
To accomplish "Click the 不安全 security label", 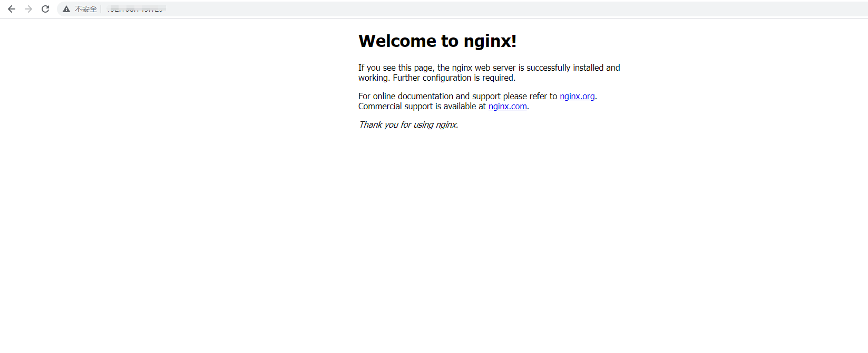I will click(x=86, y=9).
